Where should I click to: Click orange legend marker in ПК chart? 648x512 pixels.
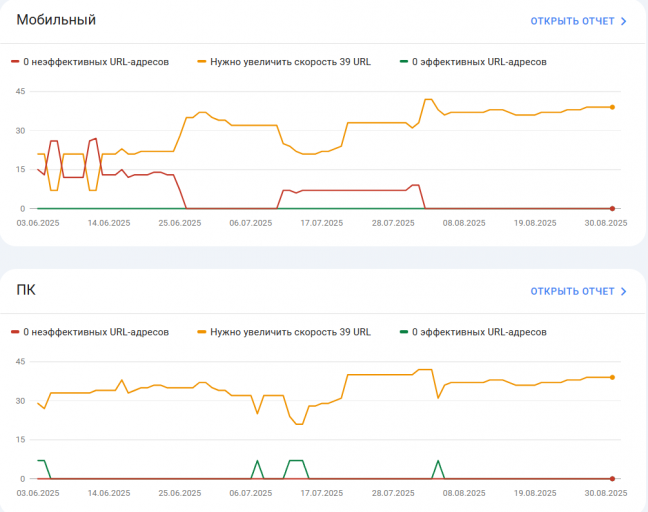click(202, 332)
